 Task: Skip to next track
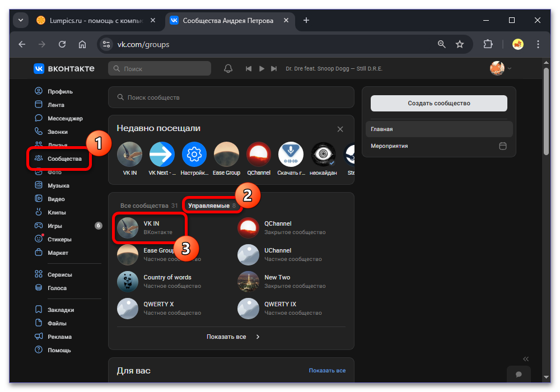pyautogui.click(x=274, y=68)
